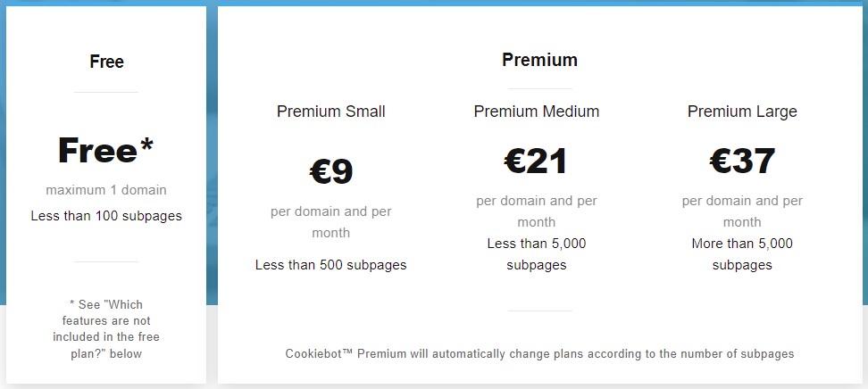This screenshot has height=389, width=868.
Task: Click "Less than 5,000 subpages" text
Action: click(x=537, y=254)
